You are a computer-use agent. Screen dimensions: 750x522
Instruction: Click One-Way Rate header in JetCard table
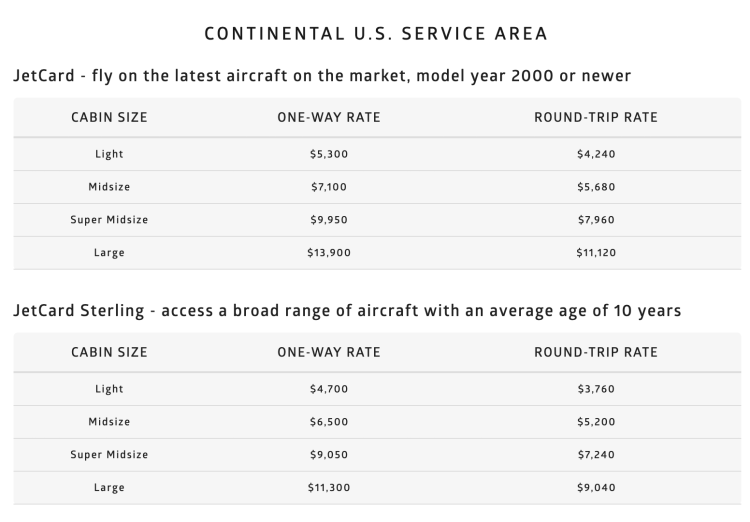tap(328, 118)
